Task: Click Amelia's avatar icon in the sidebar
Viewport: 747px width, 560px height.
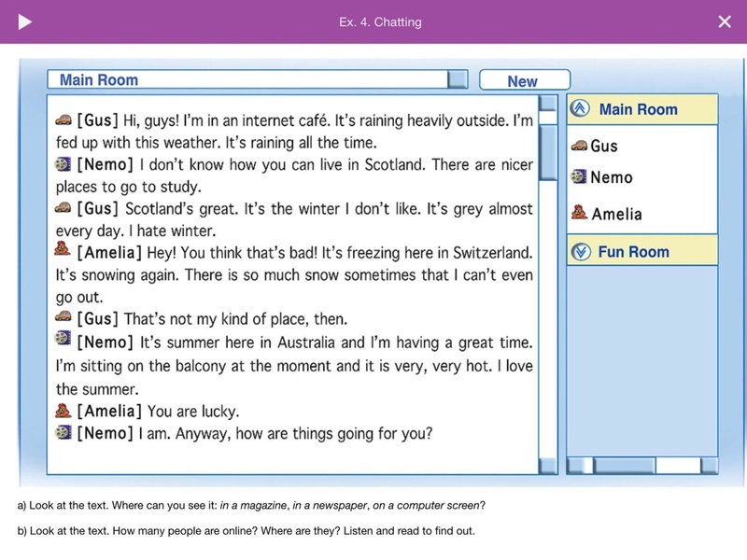Action: tap(579, 212)
